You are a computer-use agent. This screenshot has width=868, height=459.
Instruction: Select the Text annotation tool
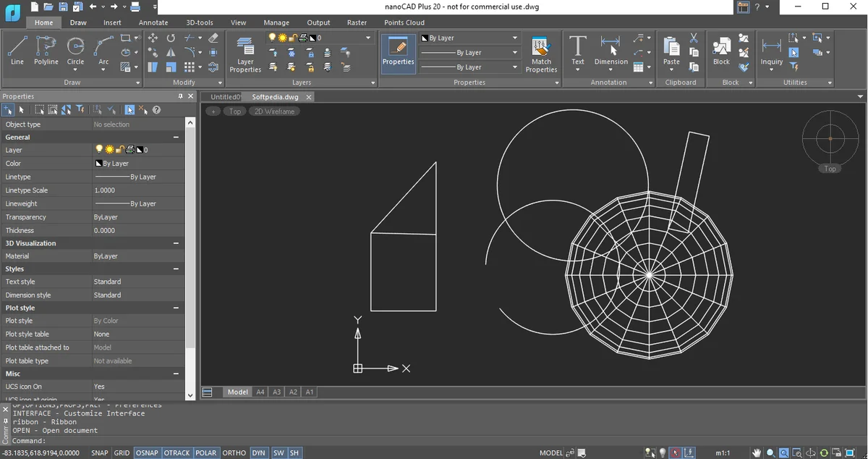pos(578,50)
